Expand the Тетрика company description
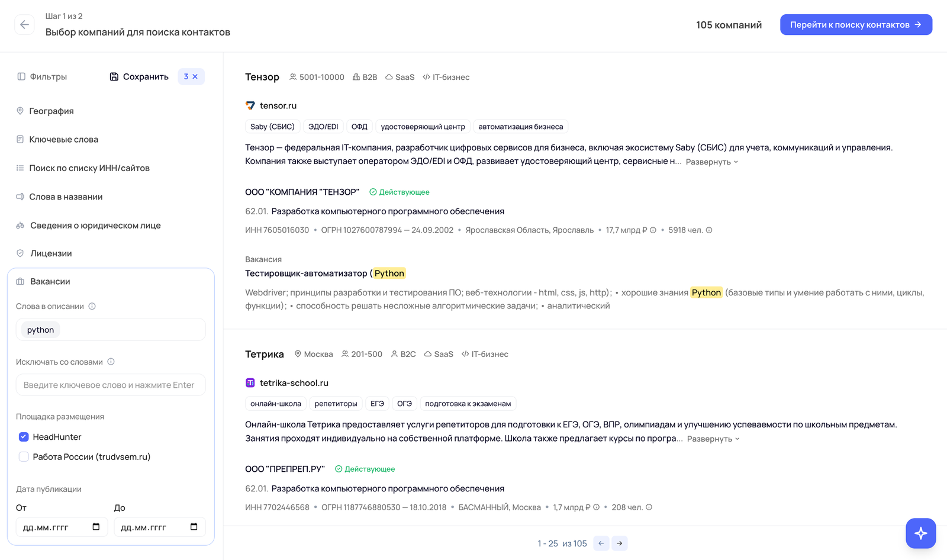 click(713, 439)
